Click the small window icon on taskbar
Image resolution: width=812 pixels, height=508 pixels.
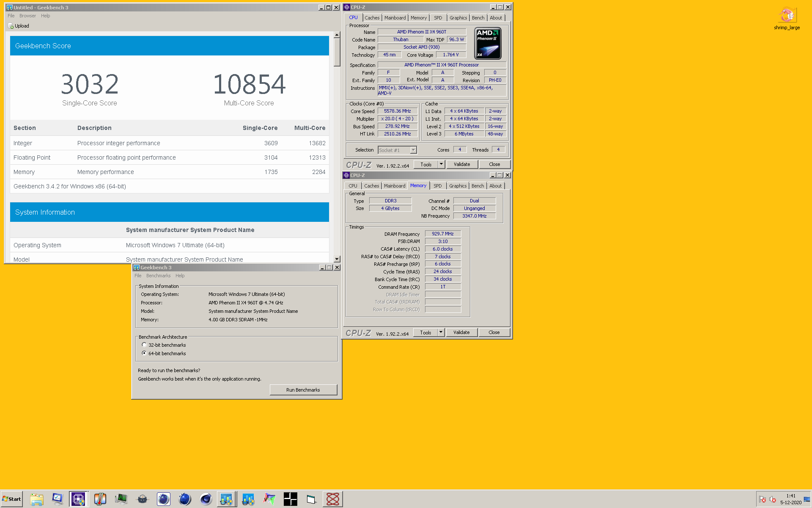point(311,499)
